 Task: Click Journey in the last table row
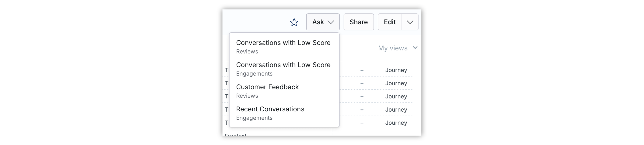(396, 123)
